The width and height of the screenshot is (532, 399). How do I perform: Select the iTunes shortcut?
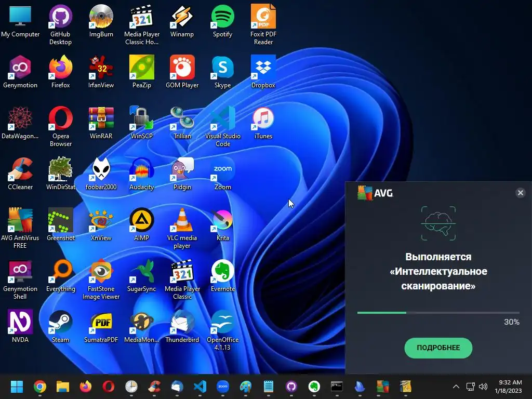263,123
